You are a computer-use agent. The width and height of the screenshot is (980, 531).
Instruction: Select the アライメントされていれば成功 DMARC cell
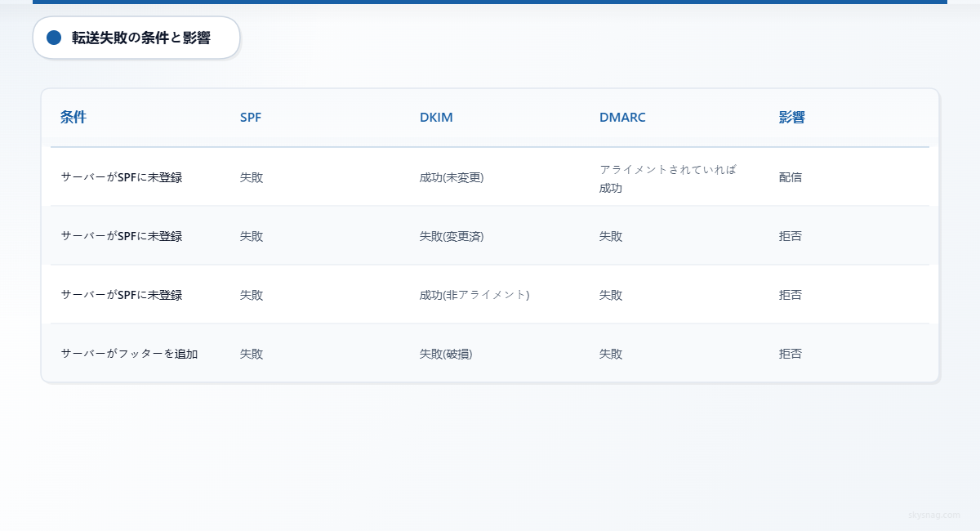tap(668, 179)
